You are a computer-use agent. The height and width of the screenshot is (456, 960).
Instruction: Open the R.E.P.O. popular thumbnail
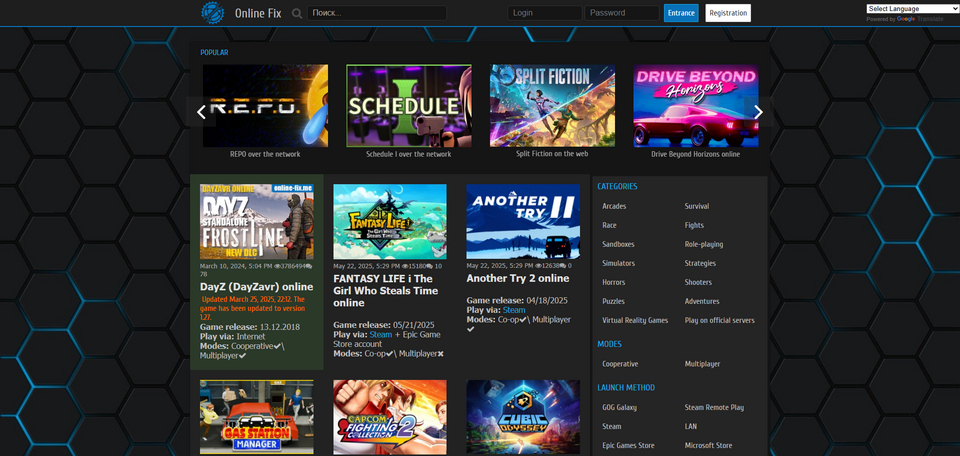(265, 106)
